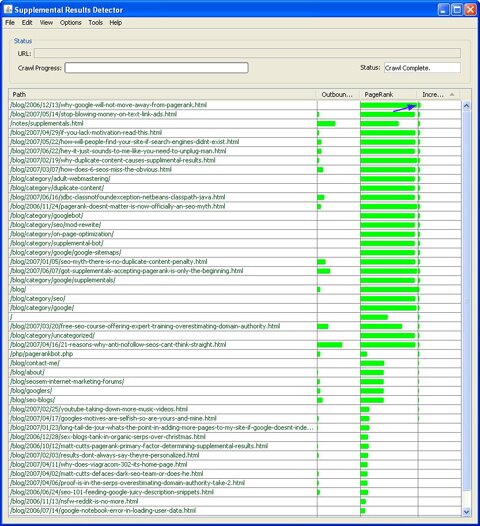Select the /blog/category/uncategorized/ row
Screen dimensions: 480x526
pyautogui.click(x=235, y=336)
